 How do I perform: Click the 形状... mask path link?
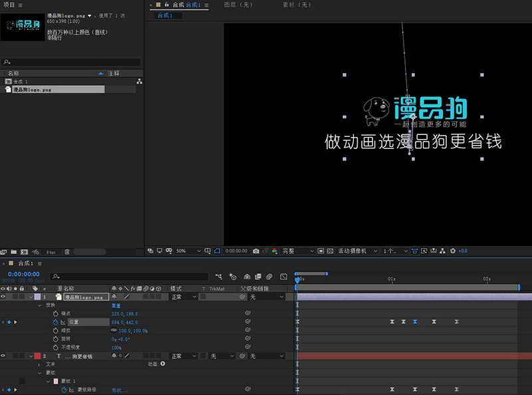click(120, 390)
